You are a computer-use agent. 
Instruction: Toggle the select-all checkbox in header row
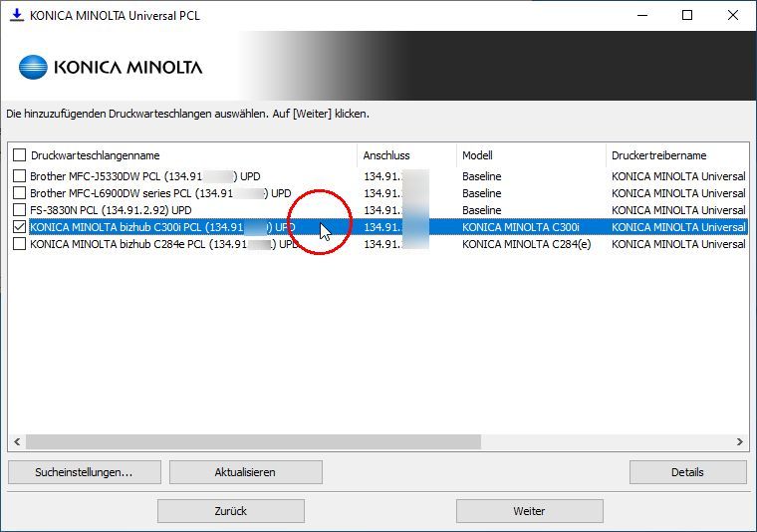(x=20, y=155)
